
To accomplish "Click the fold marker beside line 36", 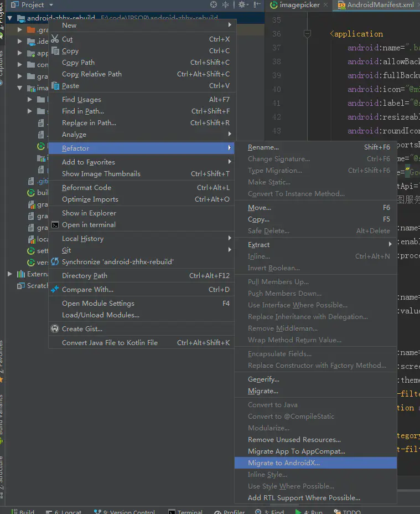I will click(x=307, y=33).
